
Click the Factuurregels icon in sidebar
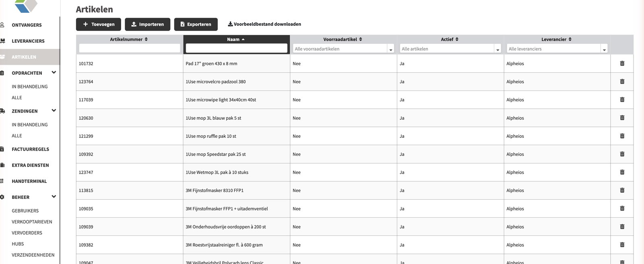[2, 149]
